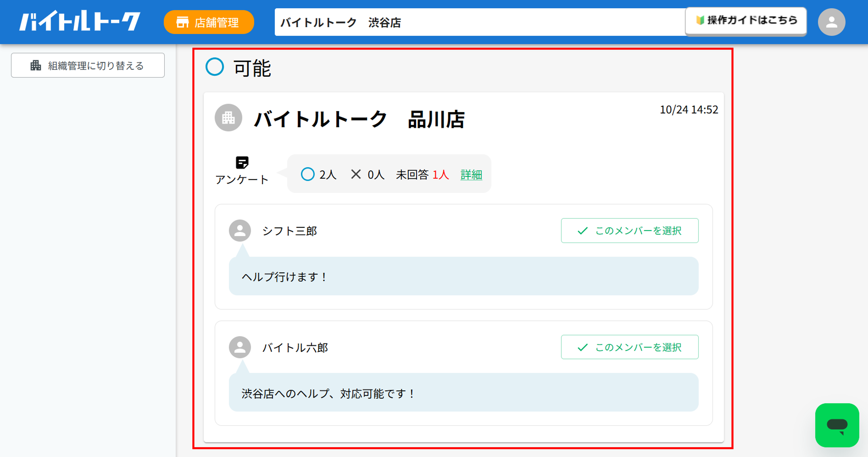The height and width of the screenshot is (457, 868).
Task: Click the 品川店 store building avatar
Action: (x=228, y=118)
